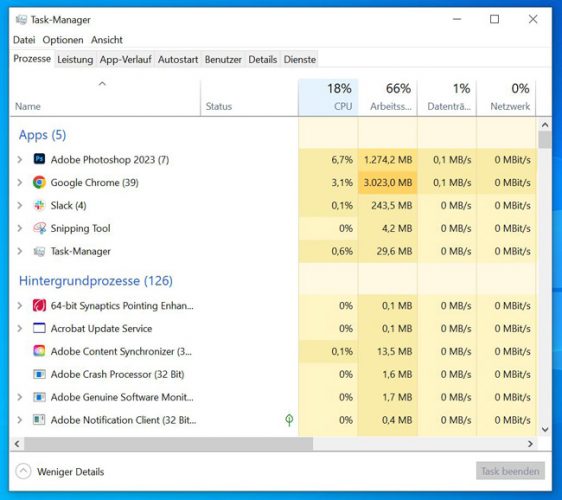Click Slack's 243,5 MB memory cell

(x=387, y=205)
